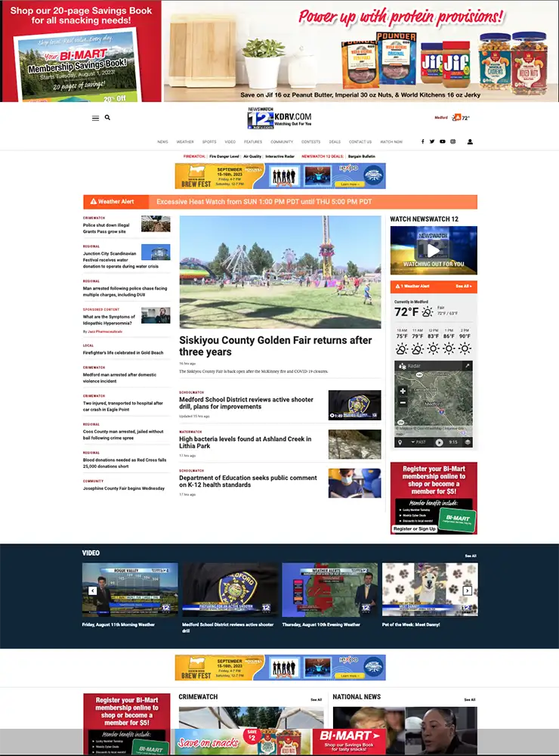Screen dimensions: 559x756
Task: Open Department of Education health standards article
Action: coord(248,481)
